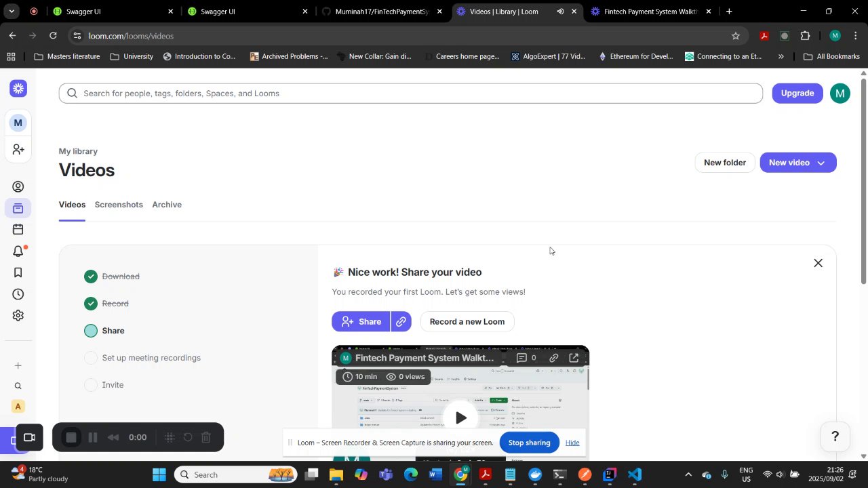Delete the recording with trash icon
868x488 pixels.
[x=206, y=438]
